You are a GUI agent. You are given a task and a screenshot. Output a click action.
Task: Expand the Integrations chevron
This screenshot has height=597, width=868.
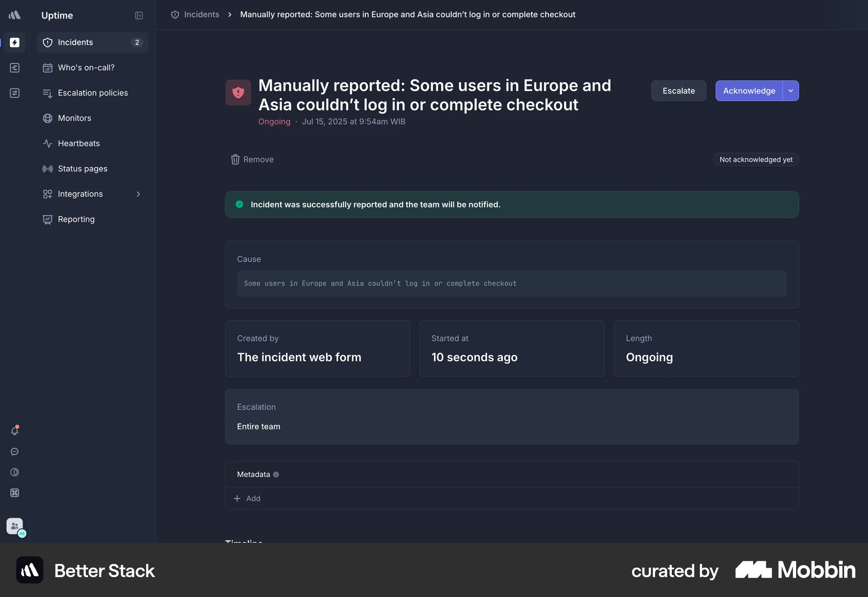[138, 194]
